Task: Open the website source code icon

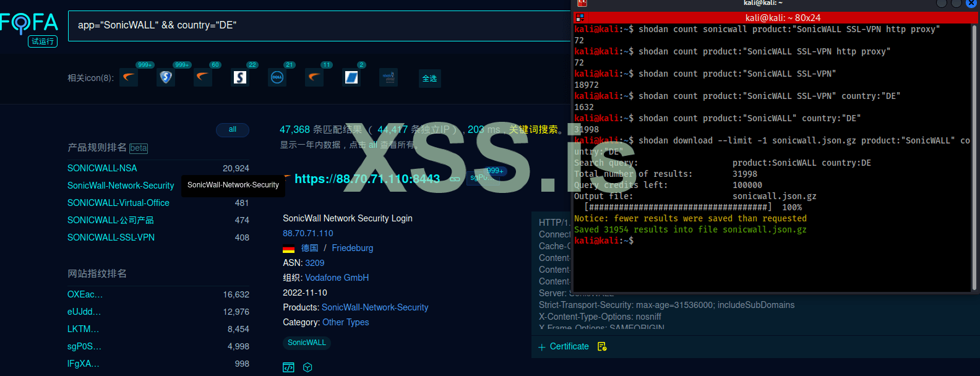Action: click(x=288, y=367)
